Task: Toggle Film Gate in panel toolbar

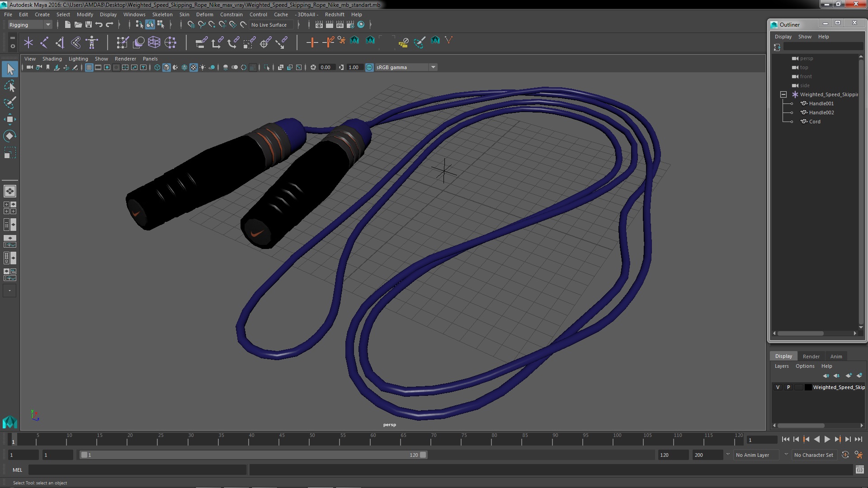Action: click(98, 68)
